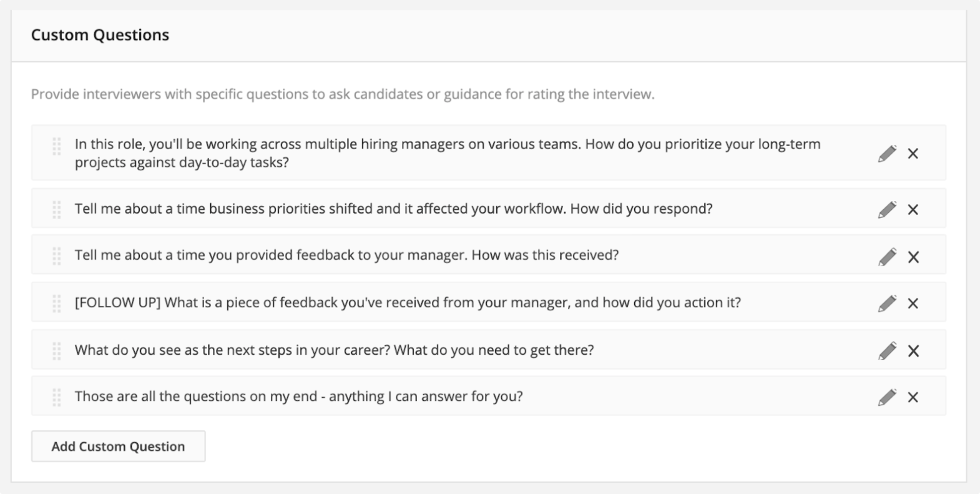Click Add Custom Question button
This screenshot has height=494, width=980.
pyautogui.click(x=118, y=447)
